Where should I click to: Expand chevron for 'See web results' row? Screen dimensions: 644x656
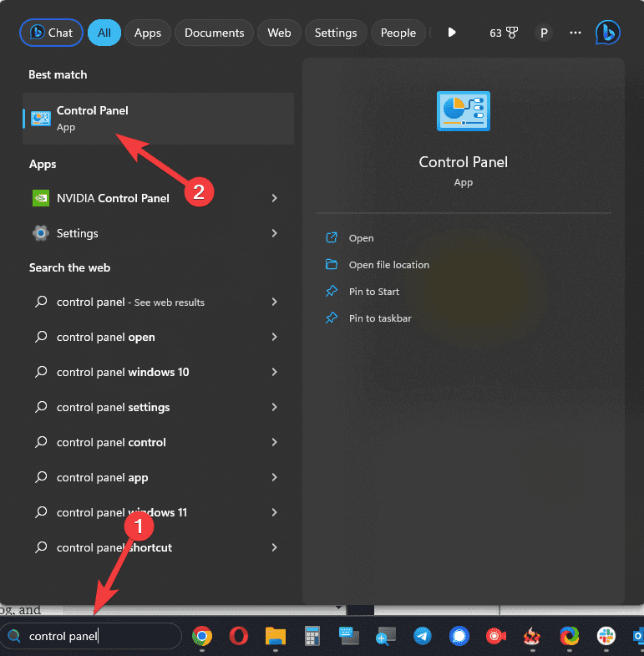coord(274,302)
